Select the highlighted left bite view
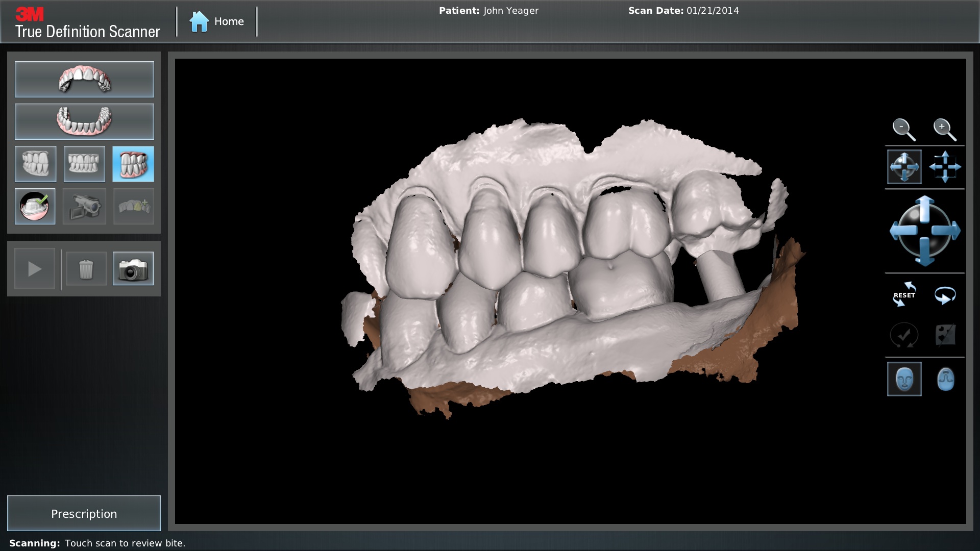The height and width of the screenshot is (551, 980). (x=133, y=164)
